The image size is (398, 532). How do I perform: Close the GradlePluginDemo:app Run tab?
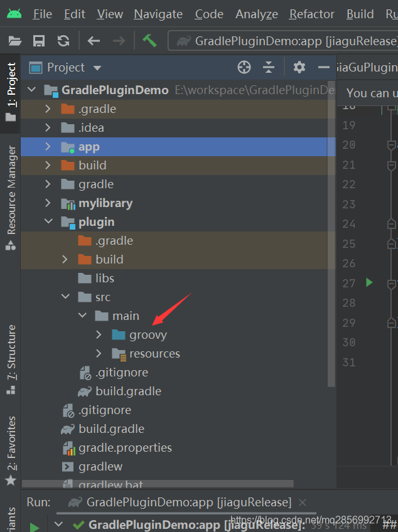coord(303,503)
